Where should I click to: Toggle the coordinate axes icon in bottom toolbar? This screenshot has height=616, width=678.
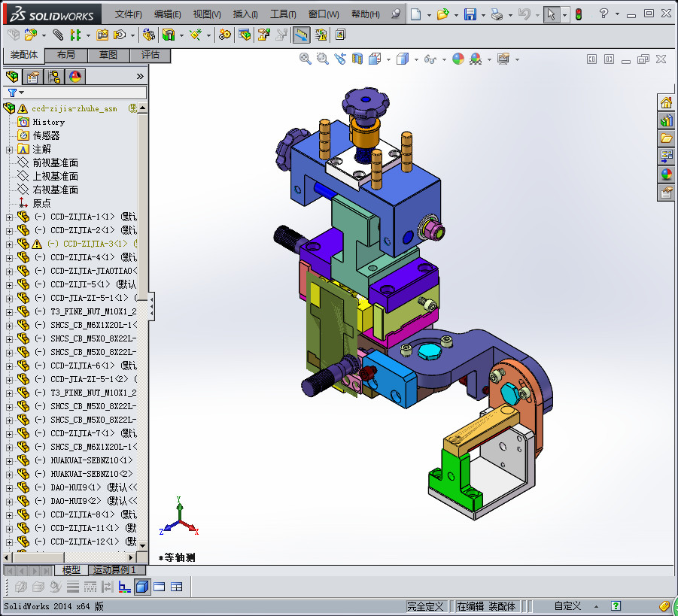(x=124, y=587)
